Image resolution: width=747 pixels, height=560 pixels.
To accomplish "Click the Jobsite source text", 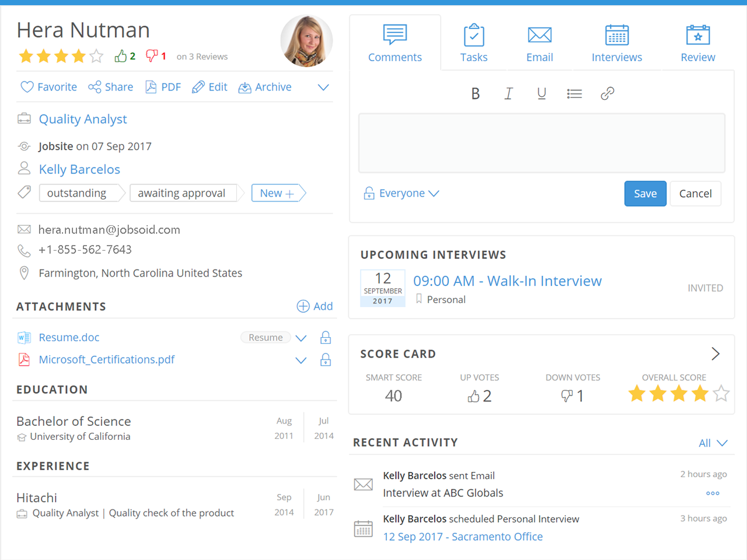I will point(56,146).
